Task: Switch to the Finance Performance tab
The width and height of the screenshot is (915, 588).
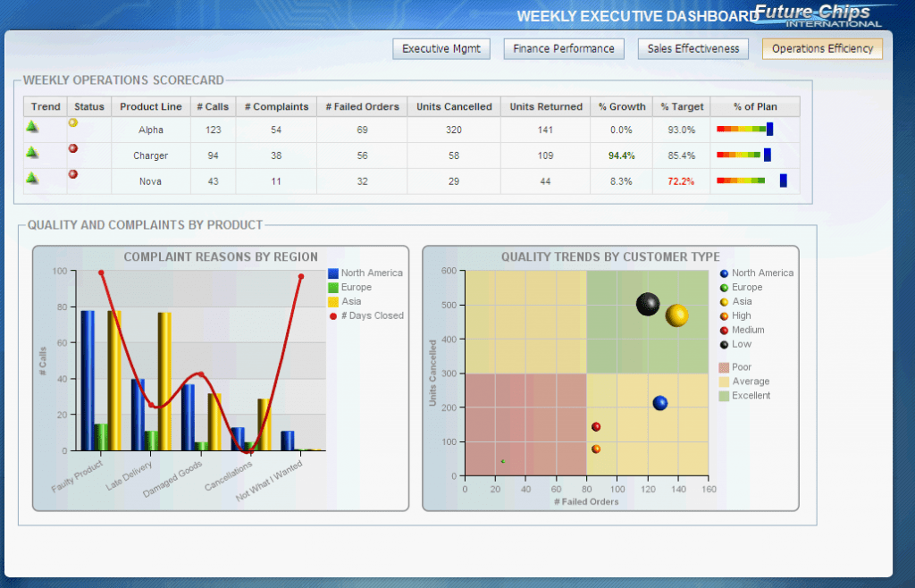Action: (563, 48)
